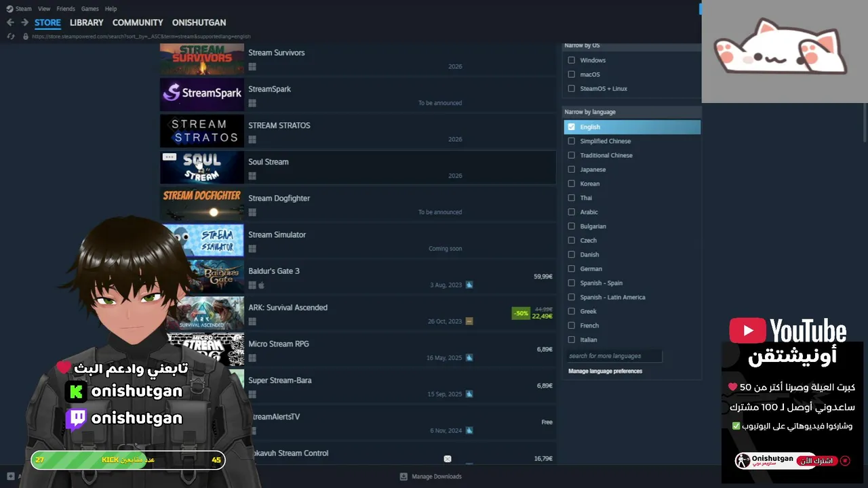Check the Italian language box
This screenshot has height=488, width=868.
point(571,340)
